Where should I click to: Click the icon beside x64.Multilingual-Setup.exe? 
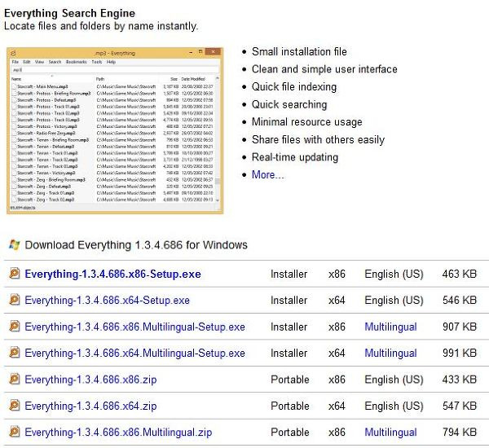point(15,353)
